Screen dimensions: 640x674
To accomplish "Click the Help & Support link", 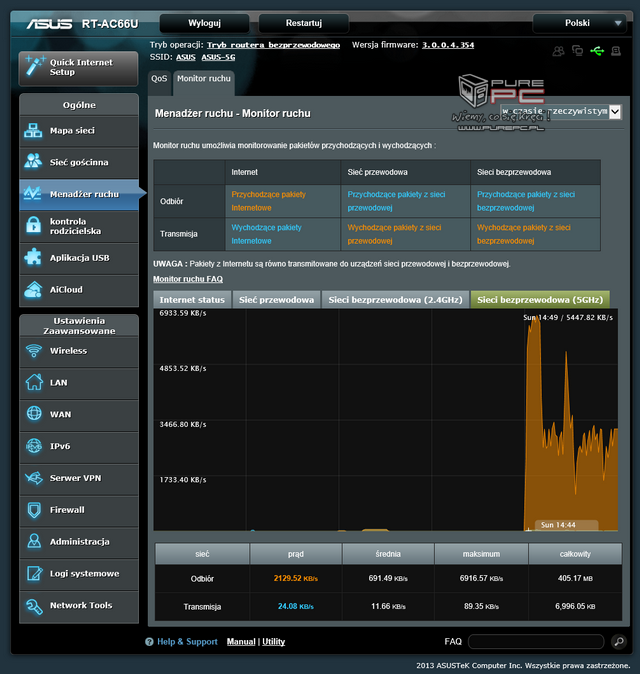I will 187,642.
